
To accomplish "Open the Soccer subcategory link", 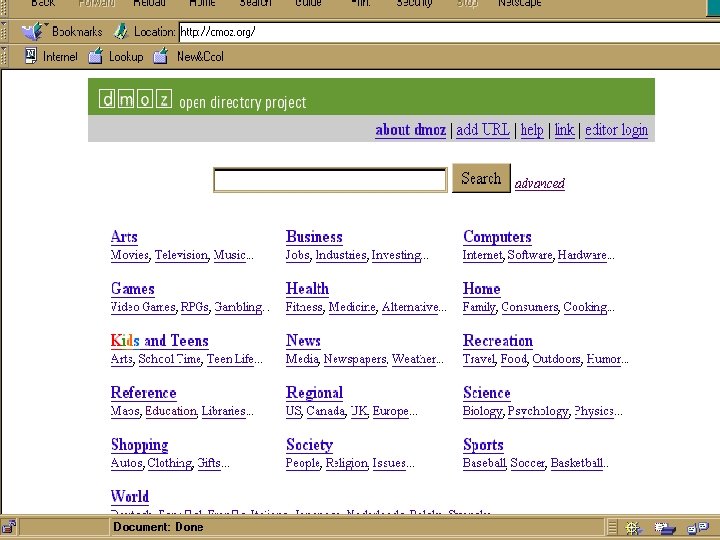I will click(x=528, y=463).
